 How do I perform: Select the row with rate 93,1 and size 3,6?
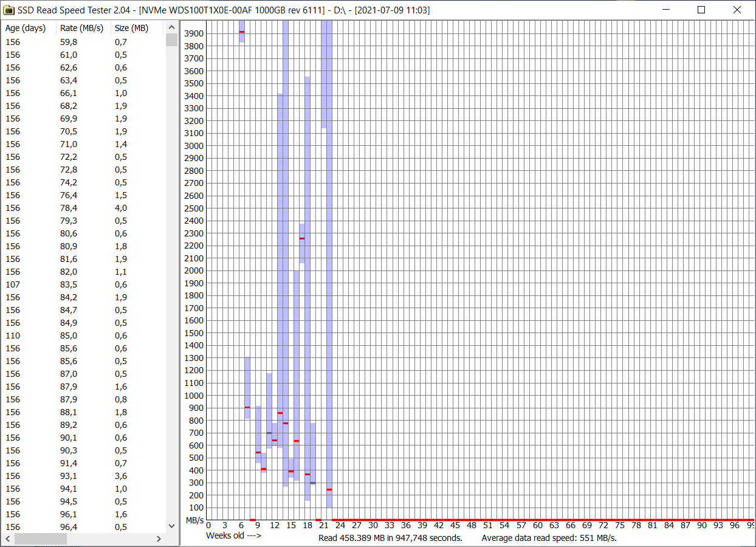click(x=83, y=476)
